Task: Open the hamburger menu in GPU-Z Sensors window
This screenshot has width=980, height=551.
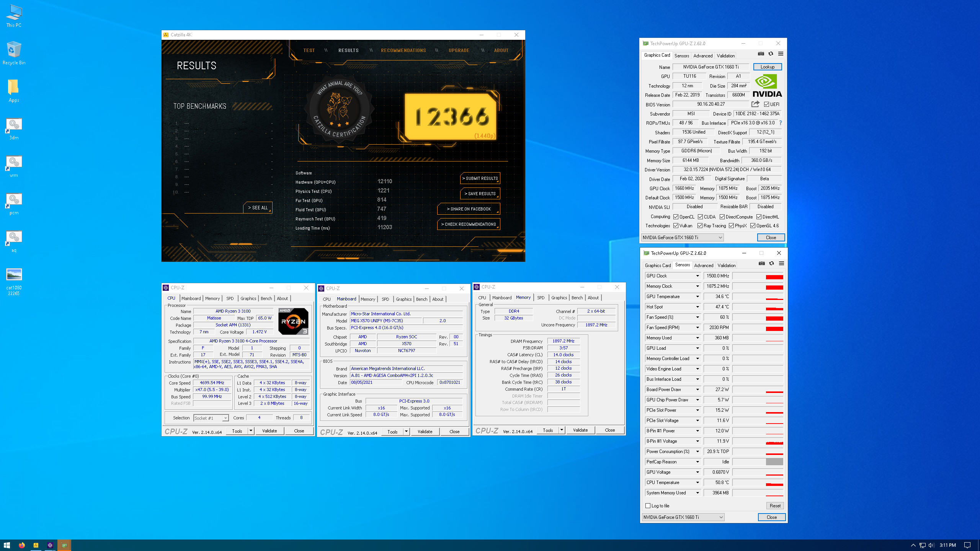Action: (x=781, y=264)
